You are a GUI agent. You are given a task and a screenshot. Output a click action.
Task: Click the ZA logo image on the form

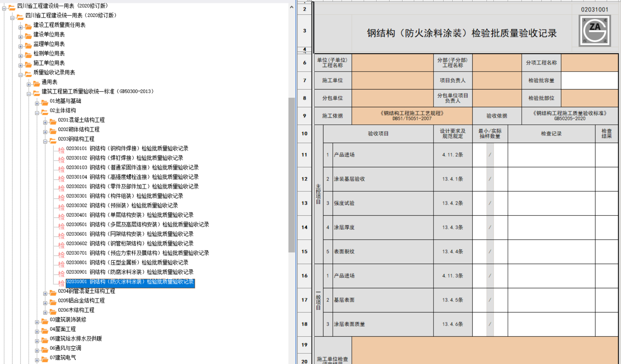coord(594,30)
